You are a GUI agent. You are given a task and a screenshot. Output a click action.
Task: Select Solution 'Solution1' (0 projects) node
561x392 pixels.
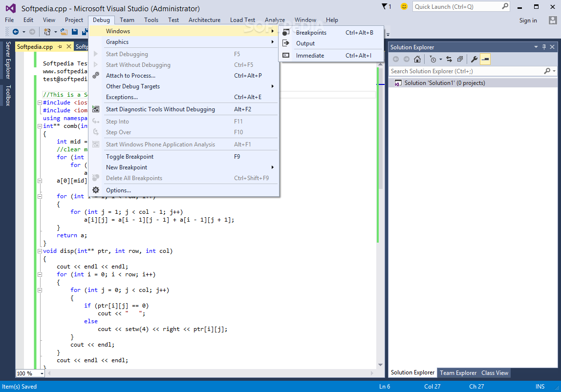(x=473, y=83)
